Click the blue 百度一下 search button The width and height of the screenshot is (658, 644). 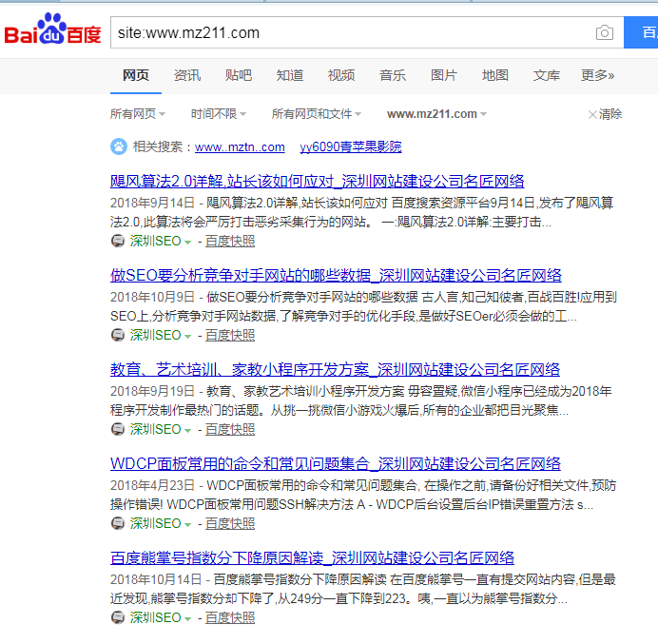pyautogui.click(x=641, y=32)
